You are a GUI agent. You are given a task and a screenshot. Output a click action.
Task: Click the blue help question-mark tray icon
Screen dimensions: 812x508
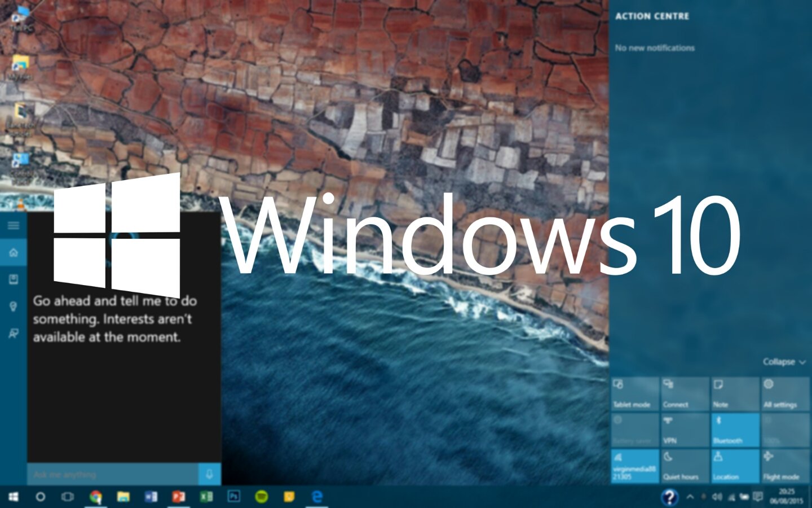pyautogui.click(x=669, y=497)
